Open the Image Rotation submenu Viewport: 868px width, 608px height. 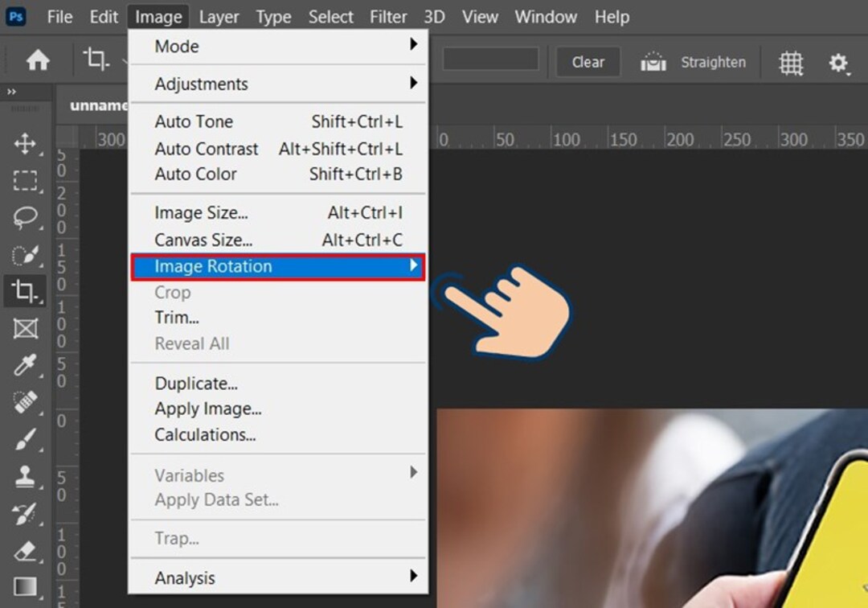278,266
